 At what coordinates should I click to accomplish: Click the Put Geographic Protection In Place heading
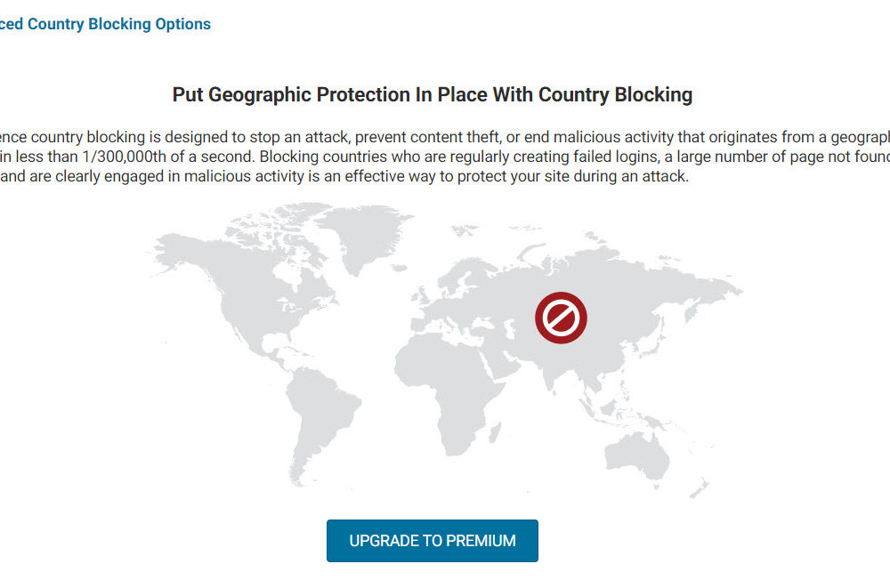click(433, 94)
